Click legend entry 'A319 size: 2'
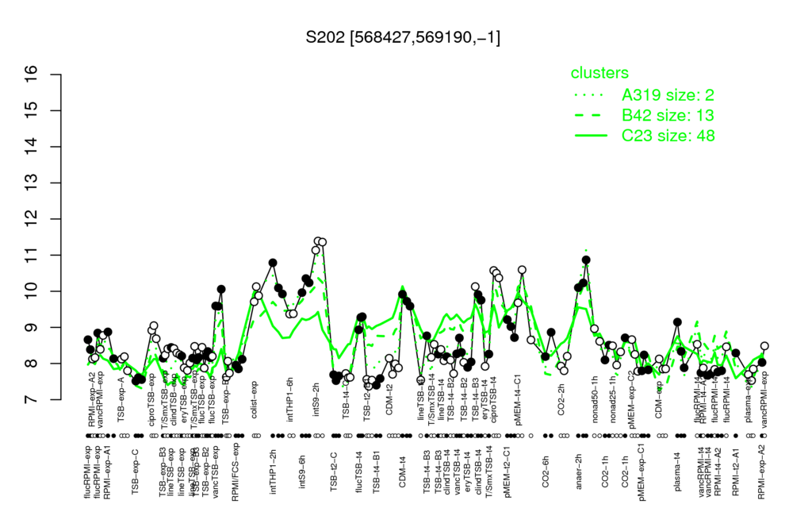The height and width of the screenshot is (508, 812). tap(668, 95)
